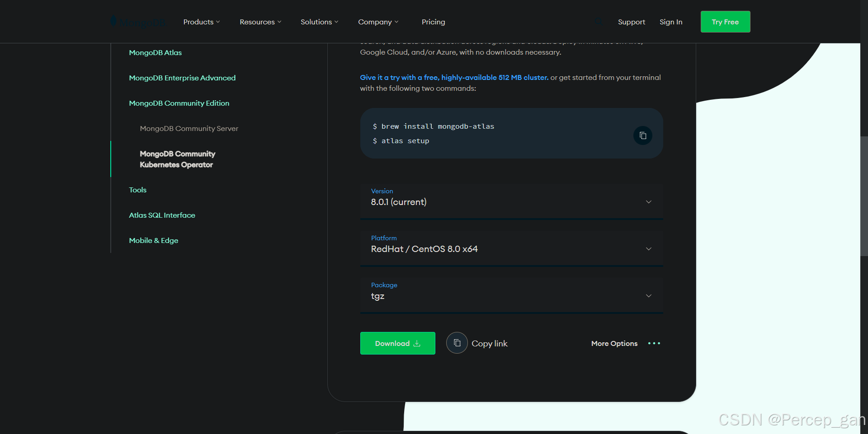Select Atlas SQL Interface in sidebar
The width and height of the screenshot is (868, 434).
point(162,215)
